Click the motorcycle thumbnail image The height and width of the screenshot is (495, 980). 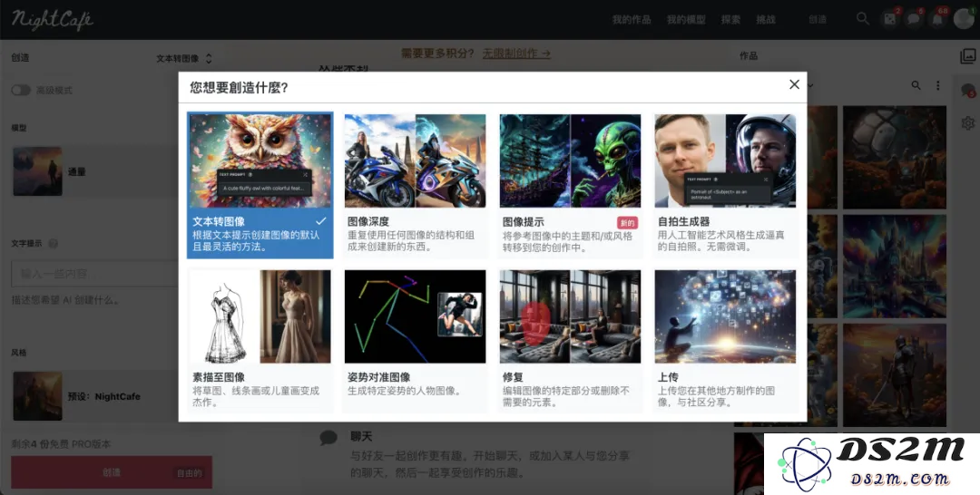(415, 160)
